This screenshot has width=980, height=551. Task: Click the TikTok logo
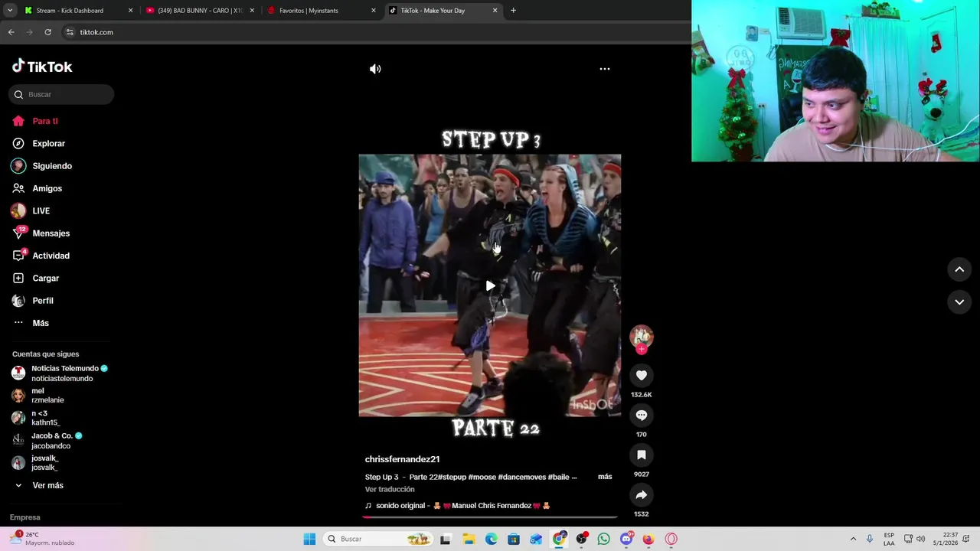pyautogui.click(x=42, y=67)
